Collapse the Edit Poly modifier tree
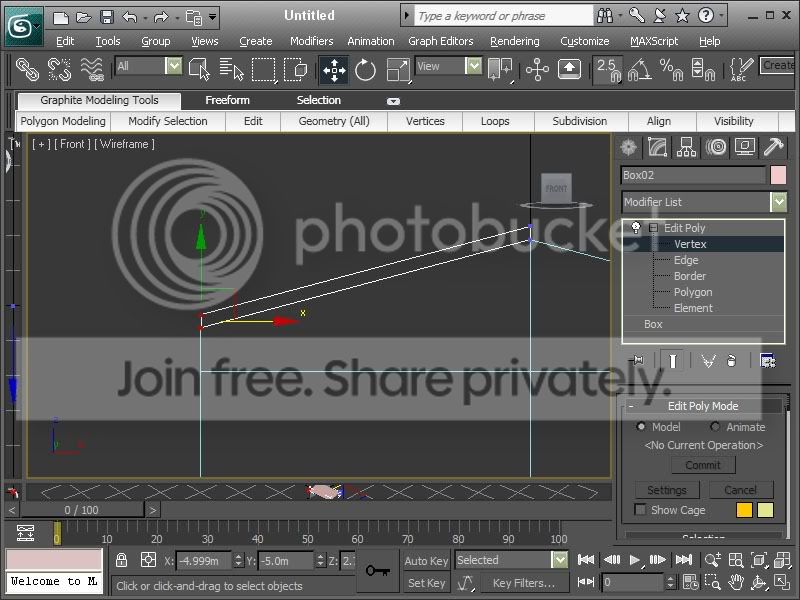The width and height of the screenshot is (800, 600). tap(653, 228)
